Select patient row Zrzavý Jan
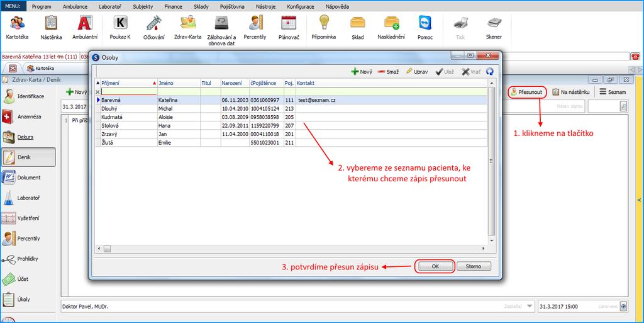Image resolution: width=644 pixels, height=323 pixels. 291,134
